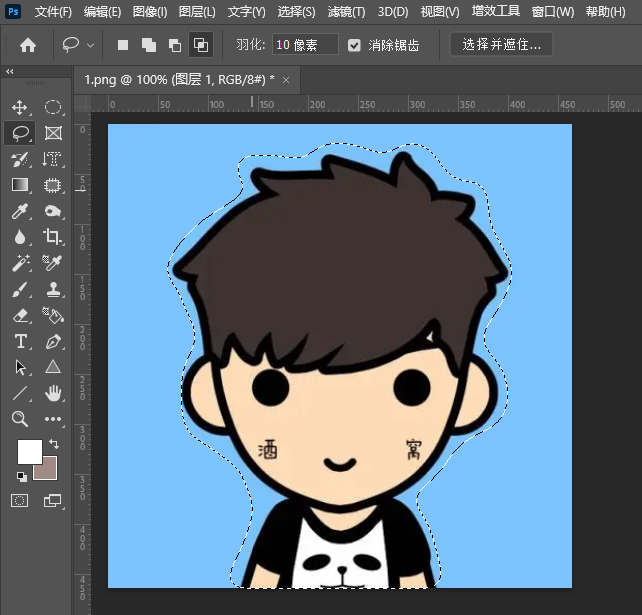Select the Color Sampler eyedropper tool

52,263
